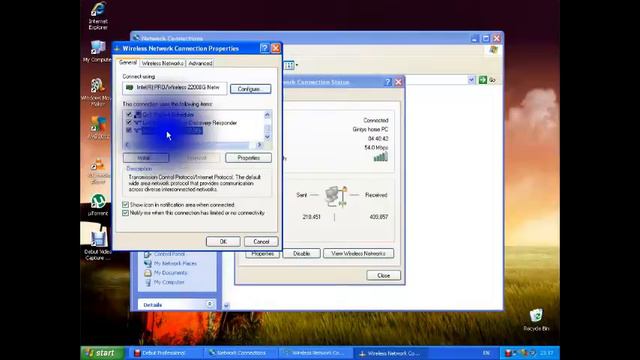The width and height of the screenshot is (640, 360).
Task: Click the help question mark in Connection Status window
Action: [x=388, y=82]
